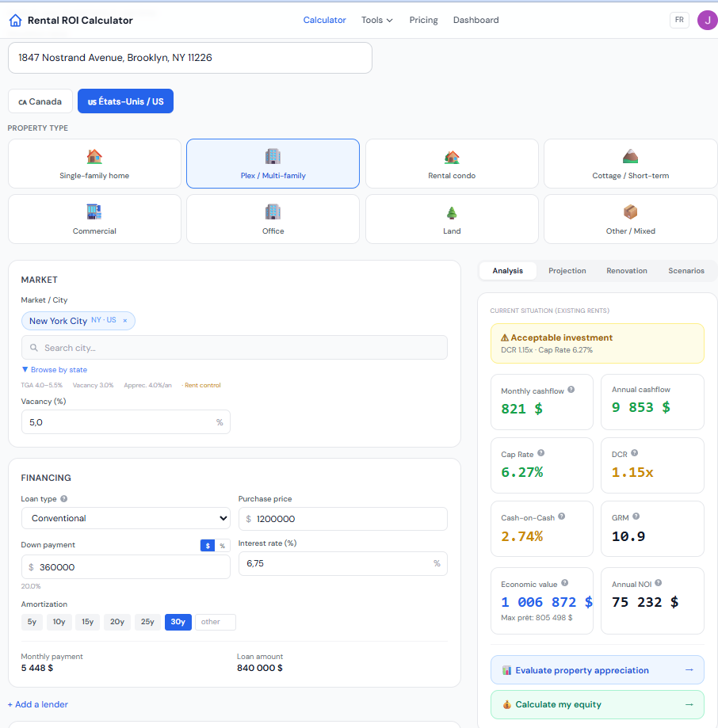Viewport: 718px width, 728px height.
Task: Click Max prêt: 805 498 $ text
Action: 537,618
